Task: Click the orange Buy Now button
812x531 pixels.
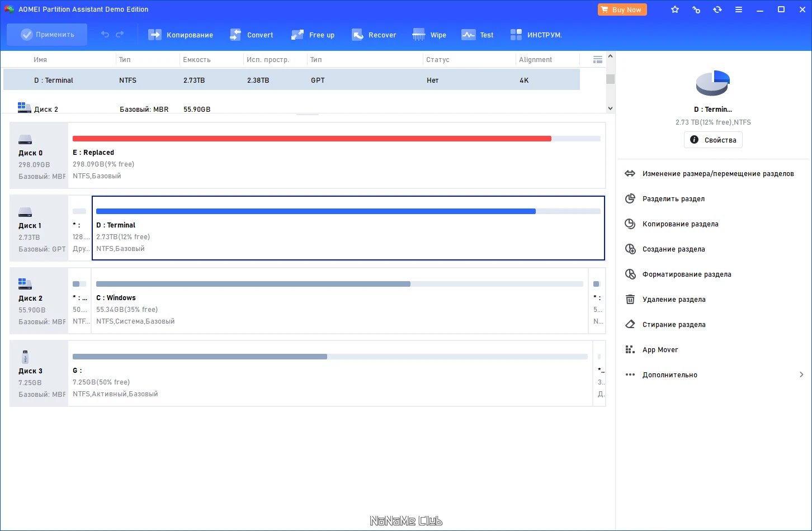Action: [622, 10]
